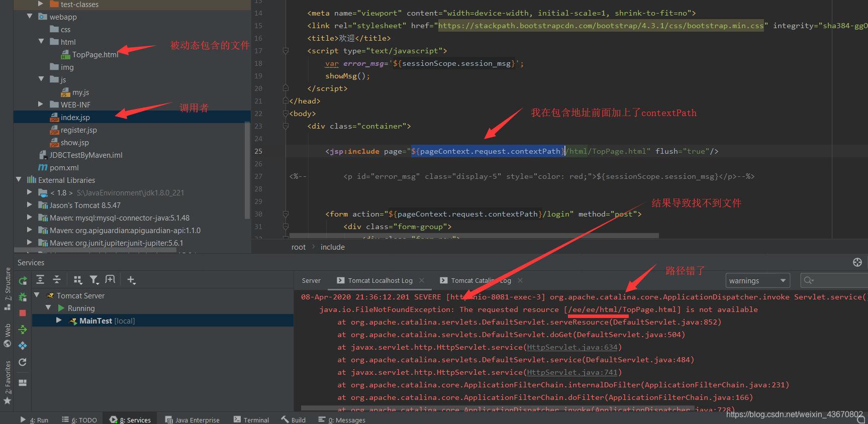Open the Favorites tool window
Image resolution: width=868 pixels, height=424 pixels.
click(8, 382)
